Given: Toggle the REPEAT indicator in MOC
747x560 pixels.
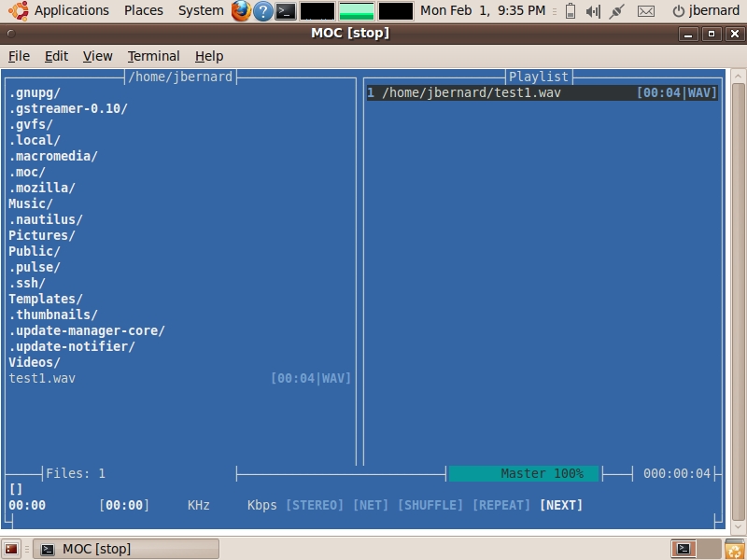Looking at the screenshot, I should click(501, 505).
